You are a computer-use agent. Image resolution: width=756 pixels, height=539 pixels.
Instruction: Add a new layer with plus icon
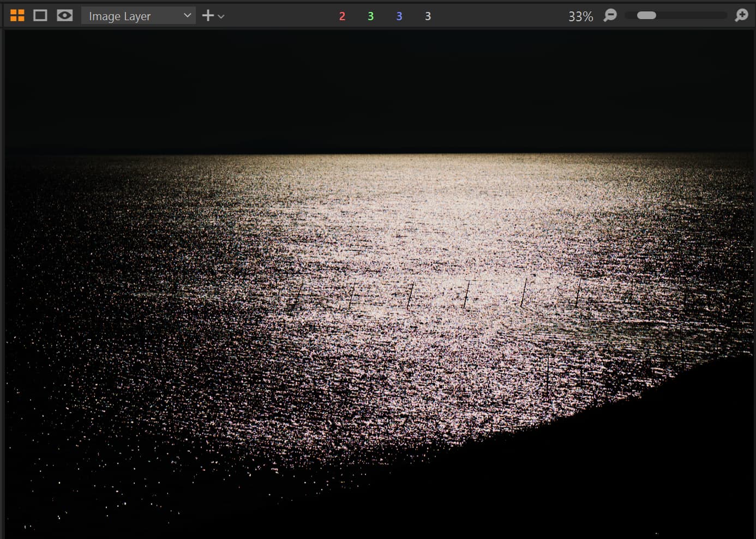(208, 16)
